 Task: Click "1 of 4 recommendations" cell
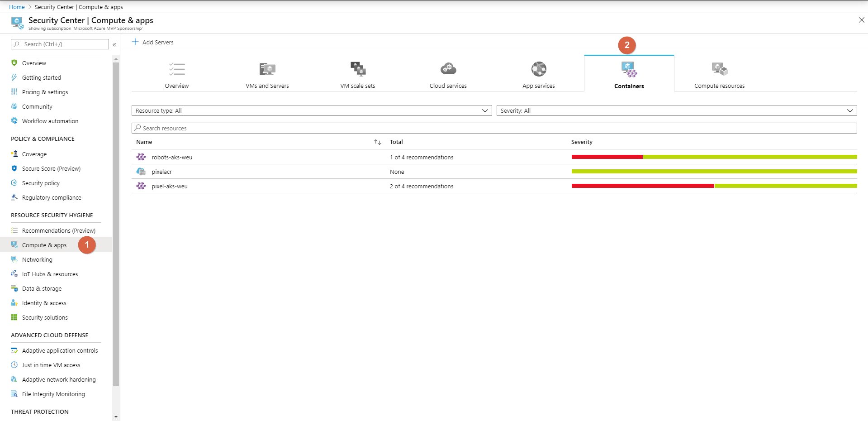click(422, 157)
